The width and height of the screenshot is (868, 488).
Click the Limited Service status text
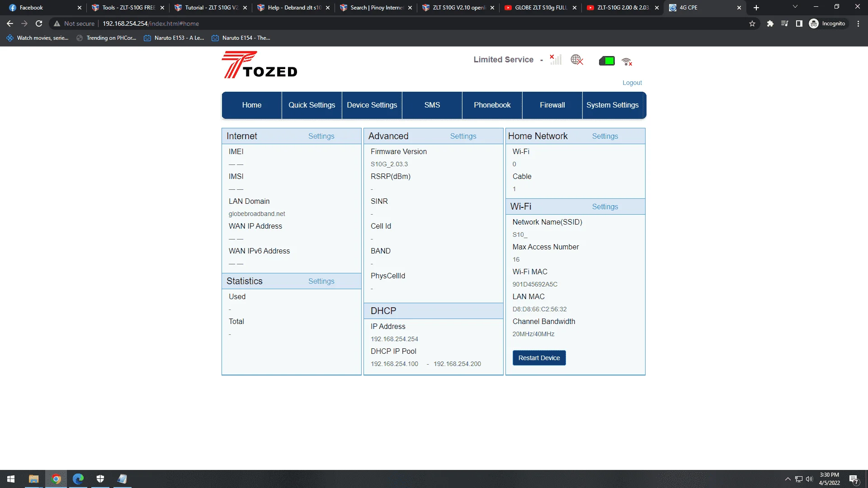click(503, 60)
